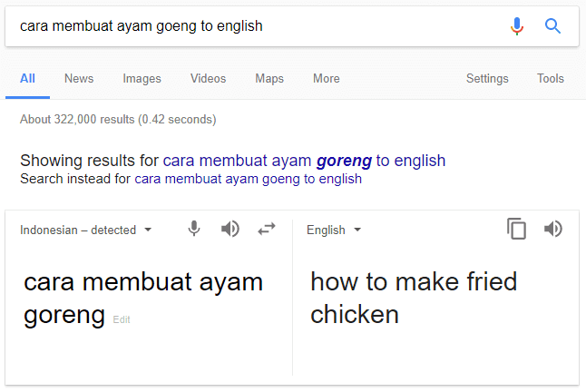Switch to the Images tab
This screenshot has height=392, width=586.
(142, 78)
